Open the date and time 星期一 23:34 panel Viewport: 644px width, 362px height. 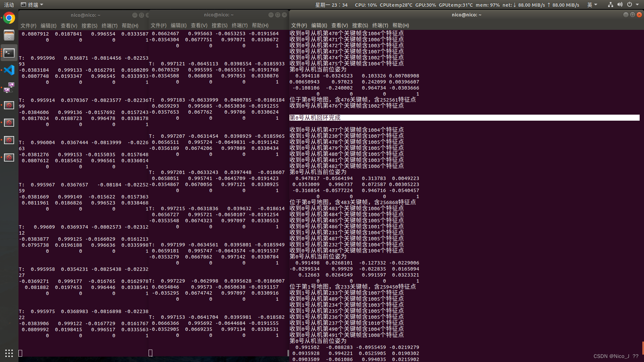coord(331,5)
